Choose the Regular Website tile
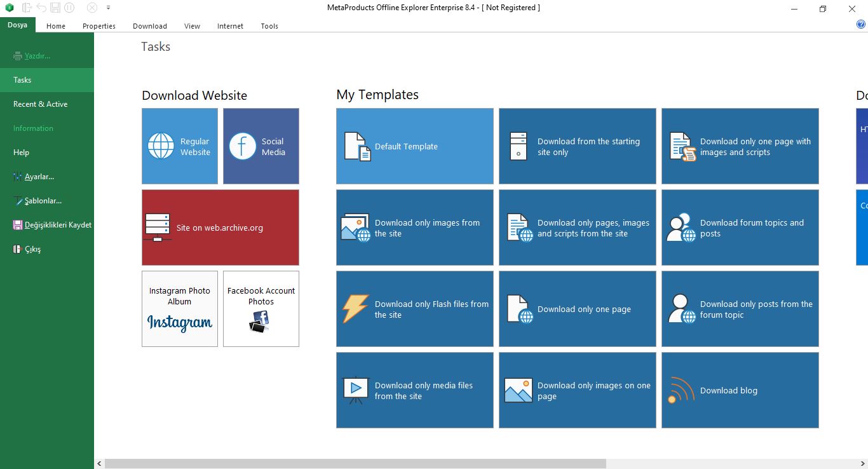The height and width of the screenshot is (469, 868). tap(180, 146)
